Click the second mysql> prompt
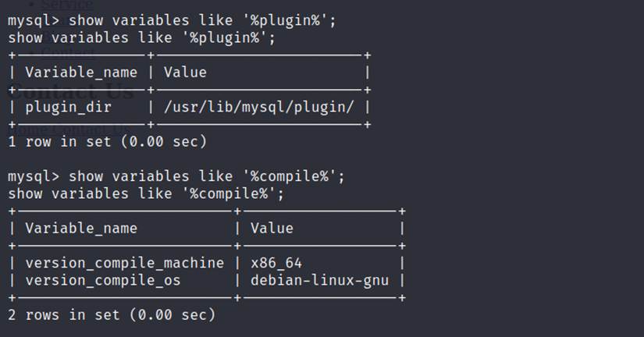Screen dimensions: 644x337 pos(34,176)
